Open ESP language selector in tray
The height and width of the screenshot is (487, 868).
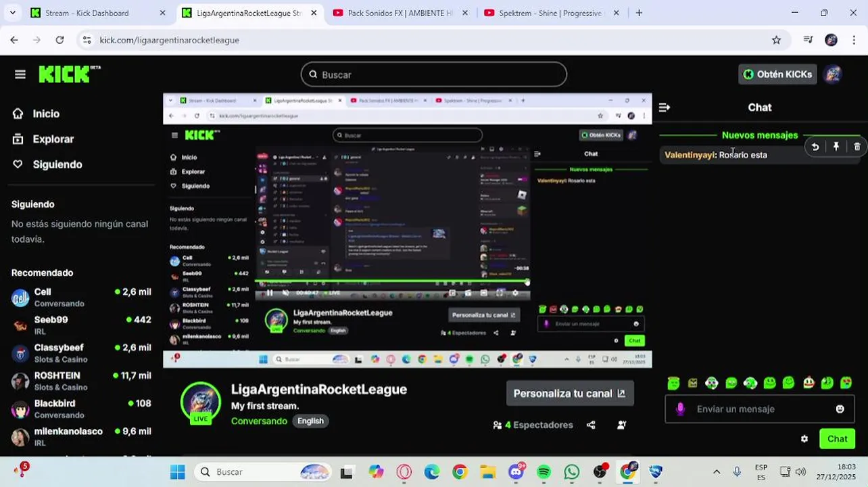click(761, 472)
